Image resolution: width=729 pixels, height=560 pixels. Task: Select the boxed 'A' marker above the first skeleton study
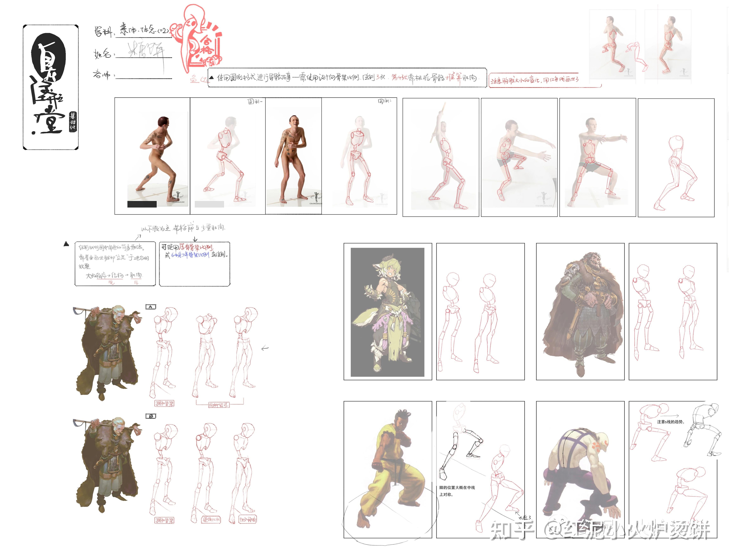pos(151,307)
